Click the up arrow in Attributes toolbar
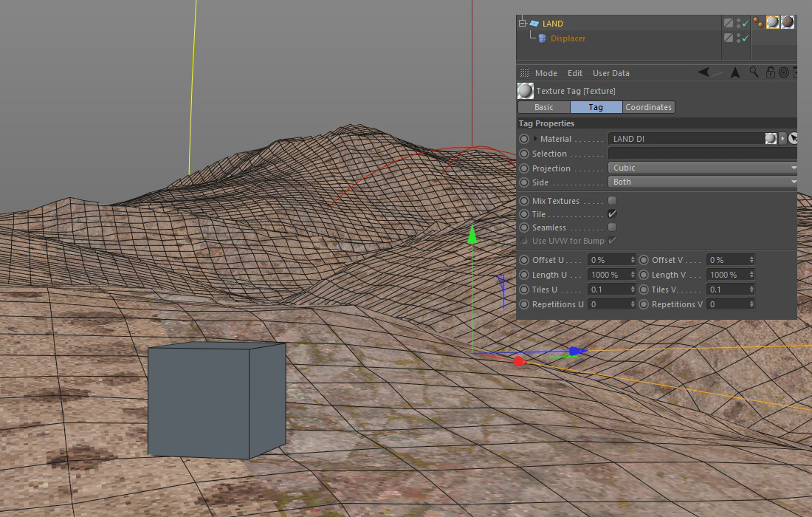Viewport: 812px width, 517px height. [735, 72]
